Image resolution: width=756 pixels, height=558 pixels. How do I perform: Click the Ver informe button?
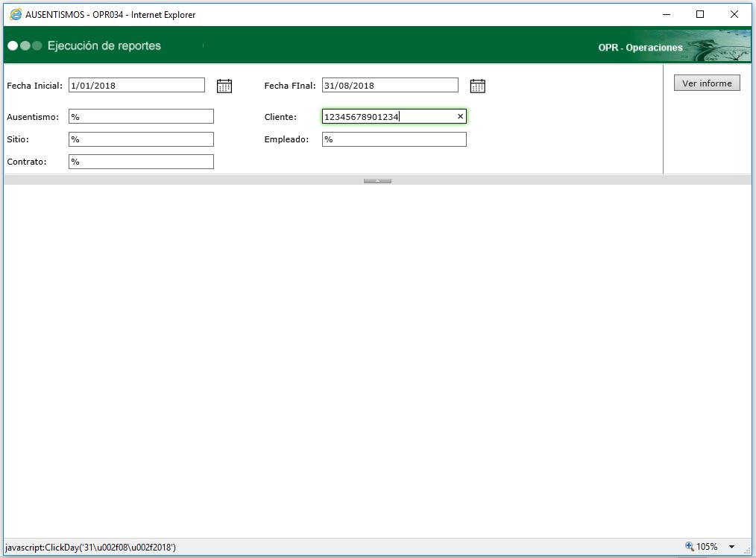[x=707, y=83]
